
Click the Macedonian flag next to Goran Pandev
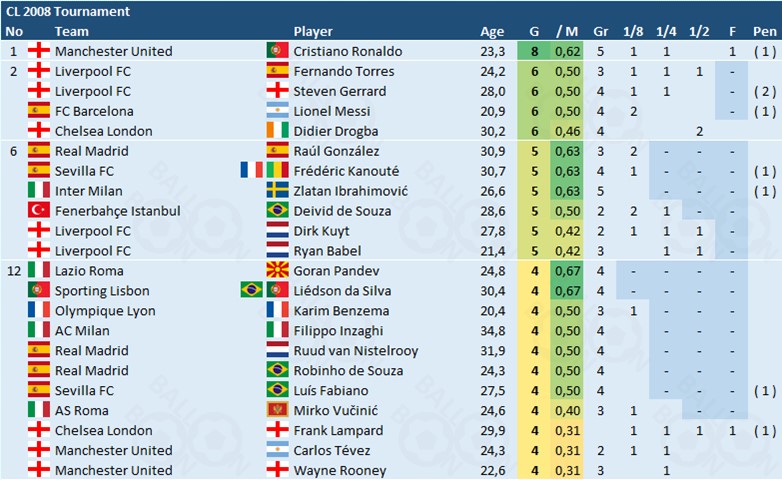coord(278,271)
